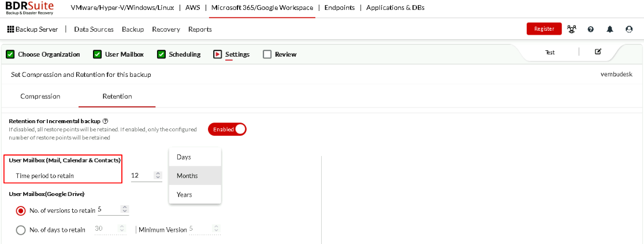Click the 'Time period to retain' label
644x244 pixels.
45,176
